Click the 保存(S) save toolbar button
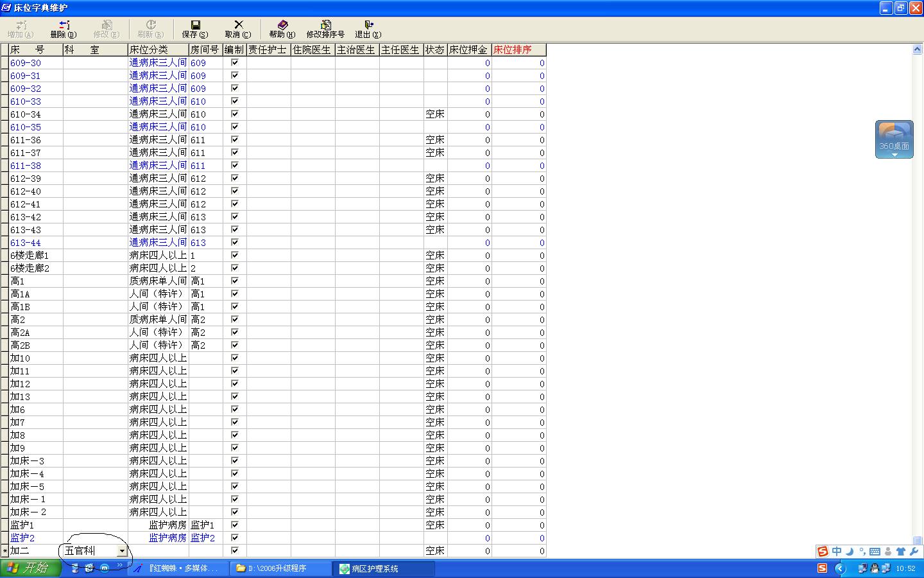Screen dimensions: 924x578 tap(195, 29)
